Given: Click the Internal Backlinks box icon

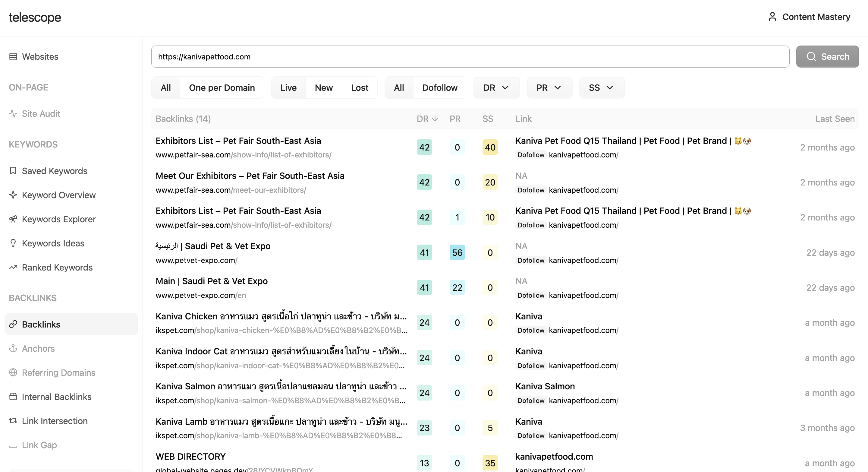Looking at the screenshot, I should [13, 397].
